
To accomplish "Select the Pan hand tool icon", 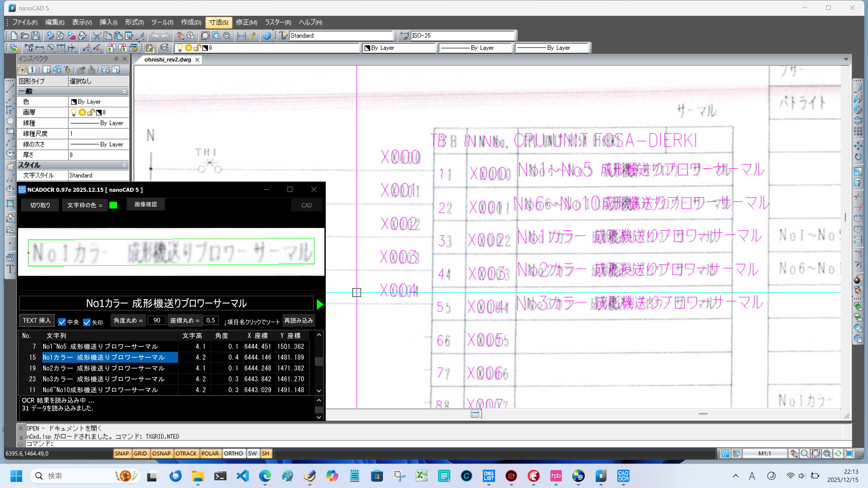I will pyautogui.click(x=180, y=36).
